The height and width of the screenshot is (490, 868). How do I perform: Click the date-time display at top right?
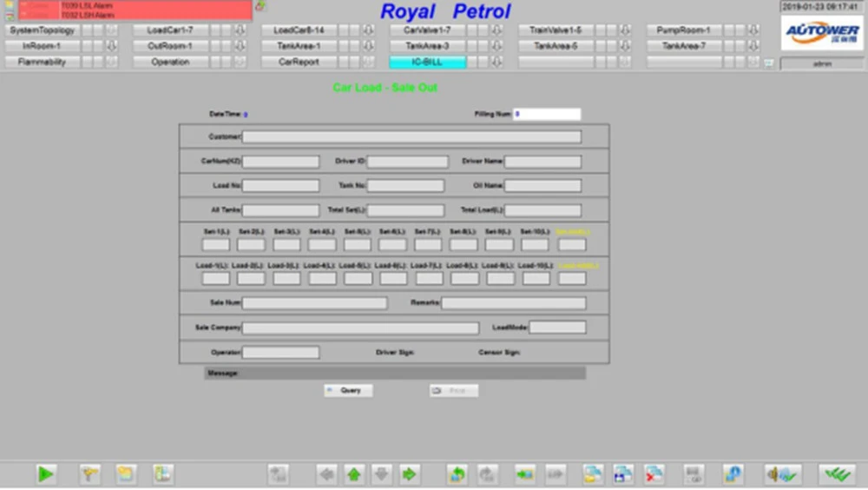click(820, 7)
